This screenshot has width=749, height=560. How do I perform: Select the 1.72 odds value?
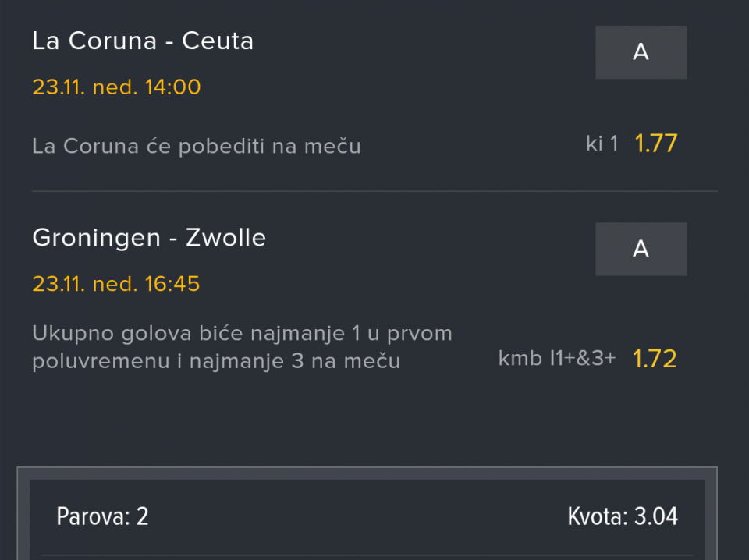coord(654,359)
